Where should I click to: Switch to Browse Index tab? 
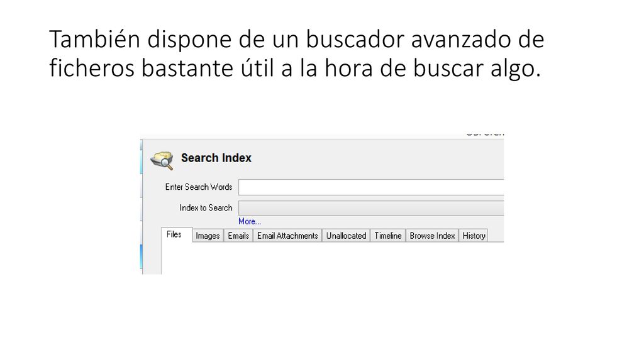pos(432,236)
